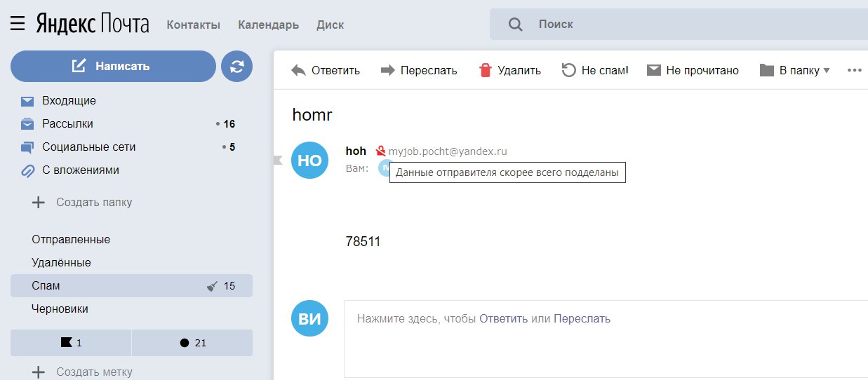
Task: Open the three-dots more actions menu
Action: (854, 70)
